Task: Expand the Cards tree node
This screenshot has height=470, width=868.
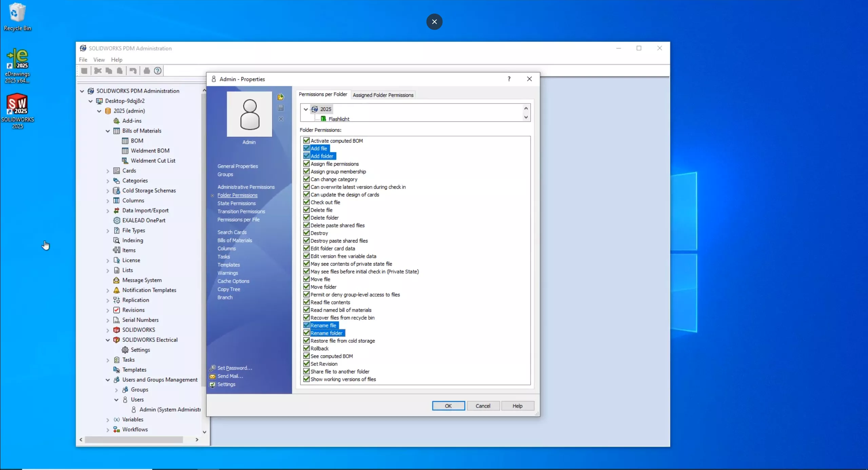Action: (x=108, y=171)
